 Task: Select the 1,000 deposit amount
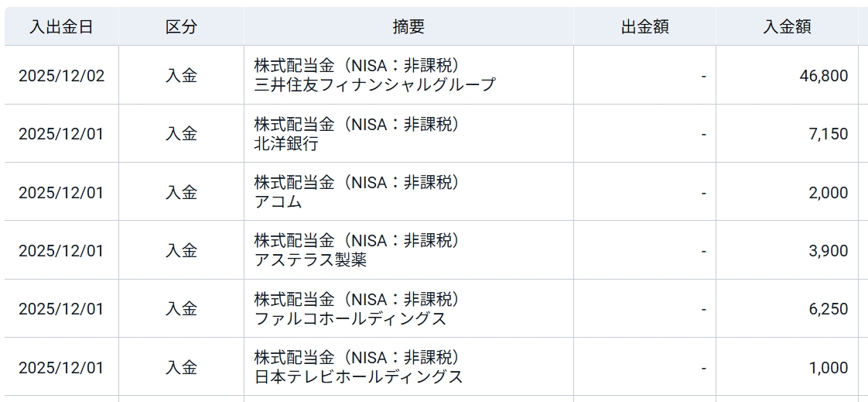point(828,368)
